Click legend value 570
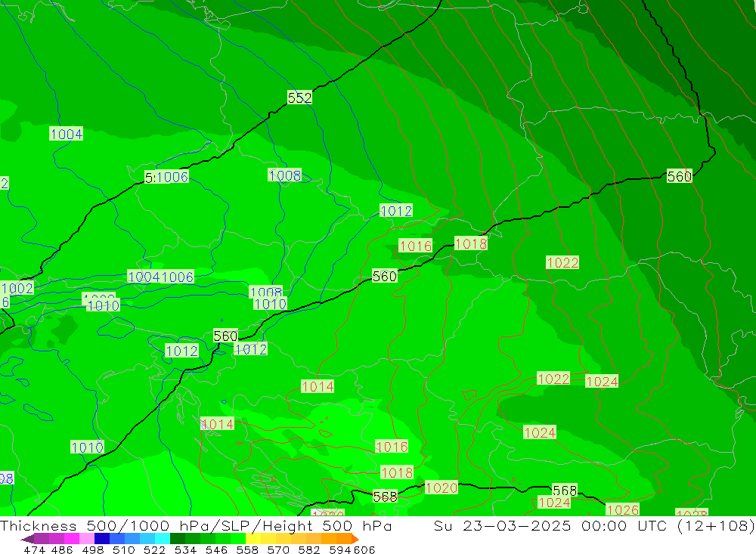 pos(278,549)
